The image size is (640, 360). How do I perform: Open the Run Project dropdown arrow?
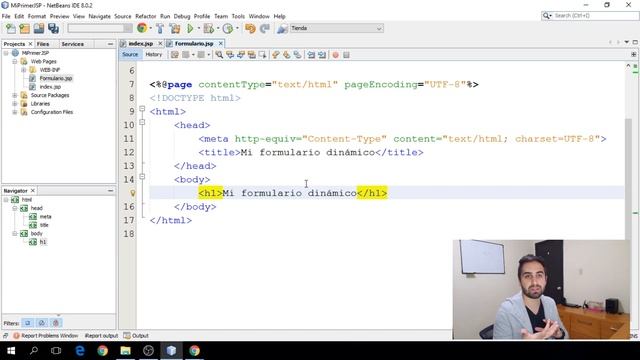tap(199, 28)
